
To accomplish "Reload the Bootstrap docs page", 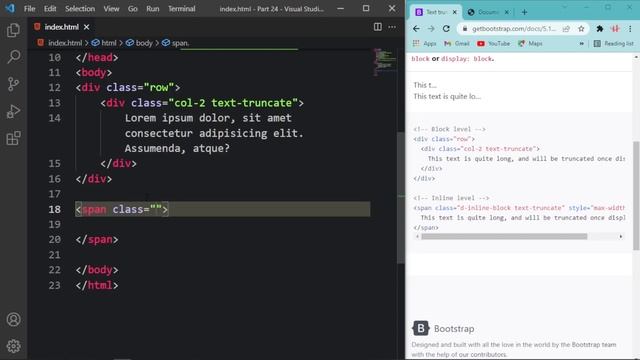I will 446,29.
